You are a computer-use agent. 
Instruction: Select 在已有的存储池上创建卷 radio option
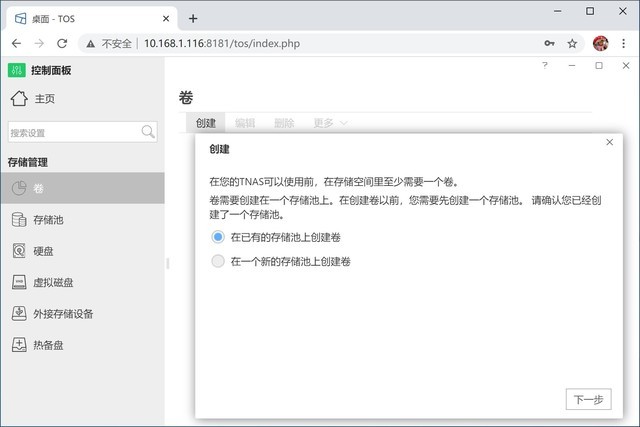click(x=218, y=237)
